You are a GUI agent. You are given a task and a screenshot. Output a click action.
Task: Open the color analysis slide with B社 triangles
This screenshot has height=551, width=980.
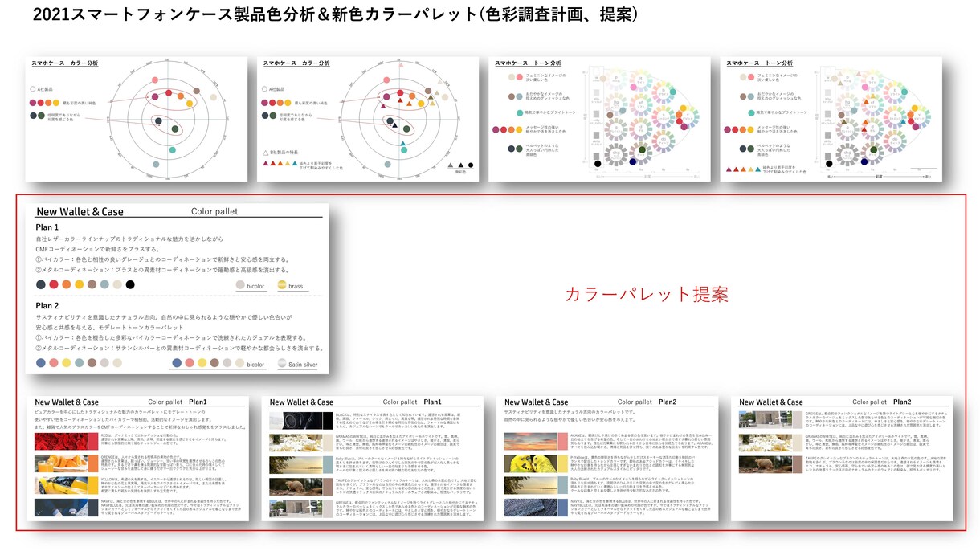pyautogui.click(x=370, y=119)
